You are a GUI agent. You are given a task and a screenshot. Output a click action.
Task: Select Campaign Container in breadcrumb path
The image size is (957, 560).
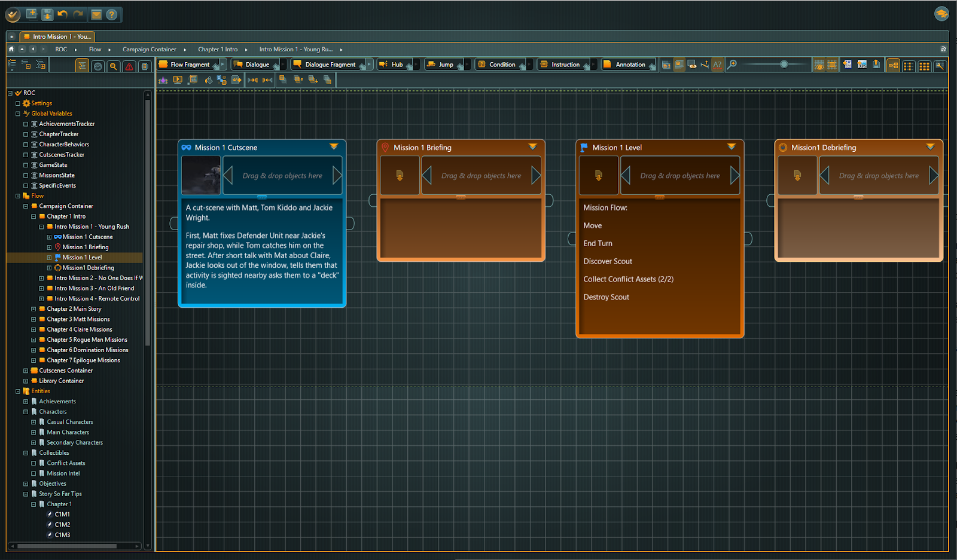pyautogui.click(x=149, y=50)
